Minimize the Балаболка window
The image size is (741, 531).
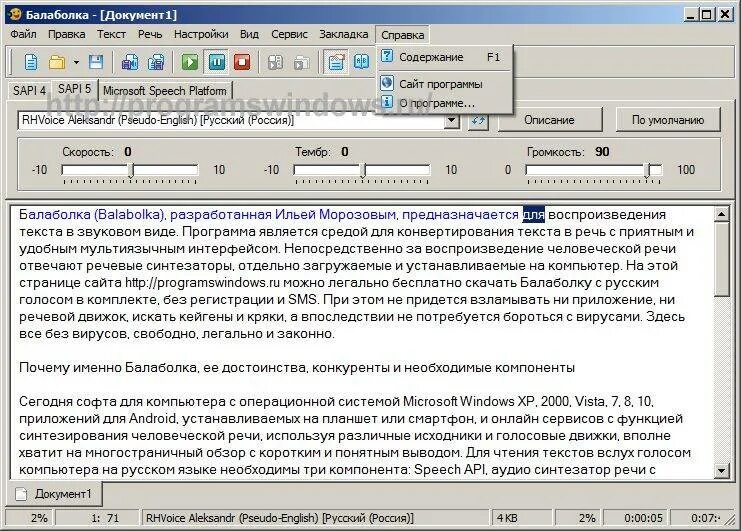click(690, 15)
